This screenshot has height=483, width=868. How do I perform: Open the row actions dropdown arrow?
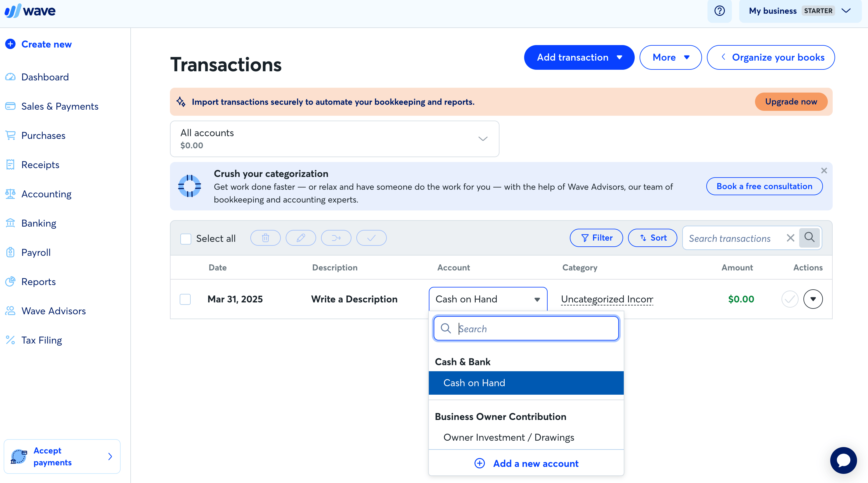(813, 299)
